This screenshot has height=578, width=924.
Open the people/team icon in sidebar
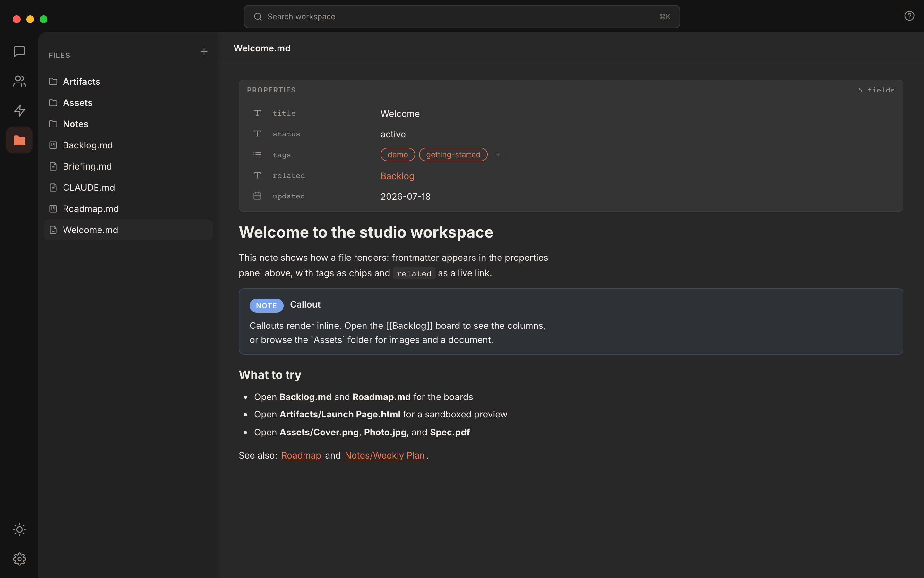(20, 81)
